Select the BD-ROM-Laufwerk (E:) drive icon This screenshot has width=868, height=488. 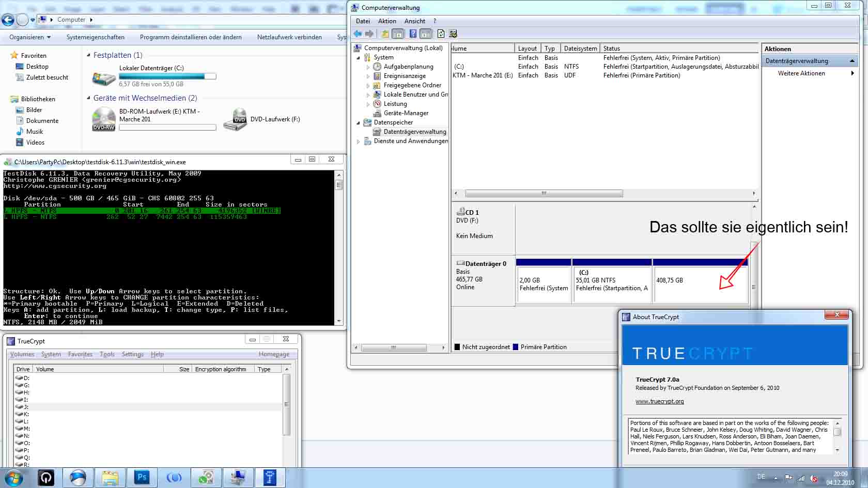[104, 119]
